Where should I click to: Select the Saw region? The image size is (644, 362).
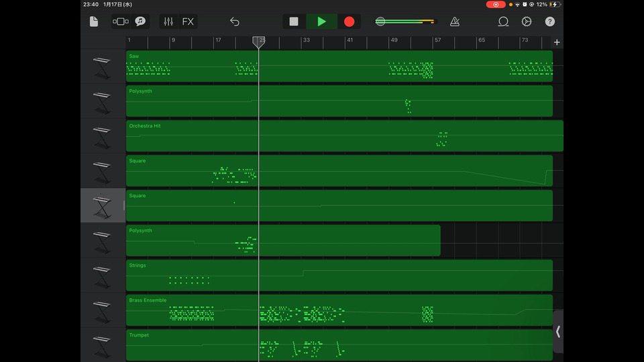pyautogui.click(x=339, y=66)
